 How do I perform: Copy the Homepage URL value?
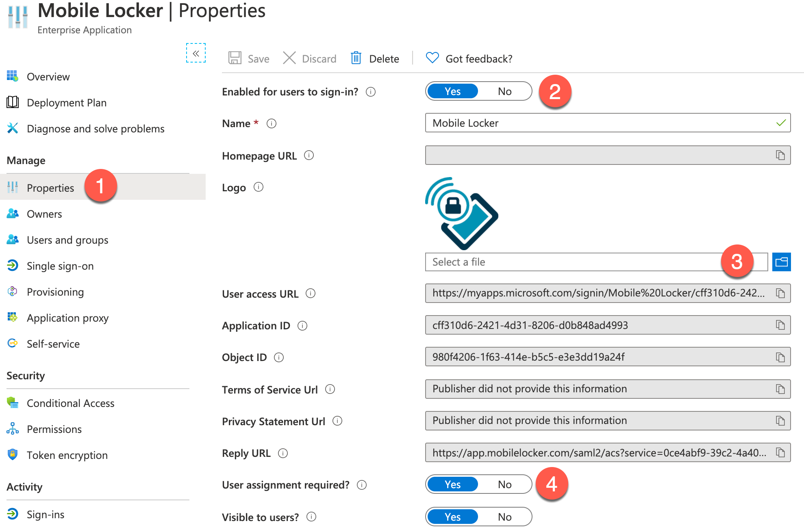pyautogui.click(x=780, y=155)
